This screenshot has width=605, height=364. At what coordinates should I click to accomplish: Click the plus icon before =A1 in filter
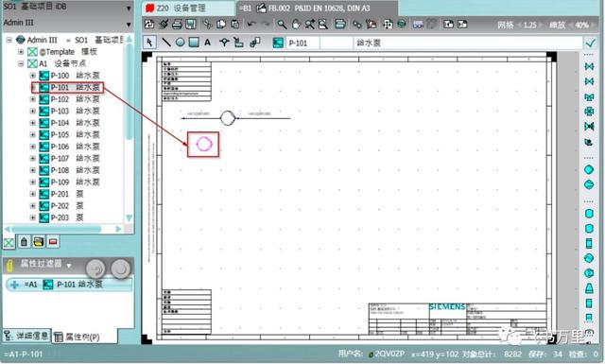pyautogui.click(x=15, y=285)
